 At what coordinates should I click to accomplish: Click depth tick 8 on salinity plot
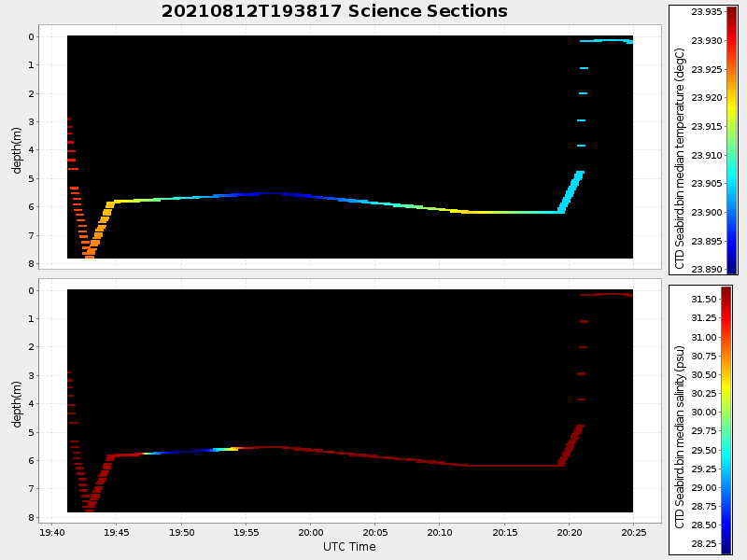pyautogui.click(x=31, y=518)
